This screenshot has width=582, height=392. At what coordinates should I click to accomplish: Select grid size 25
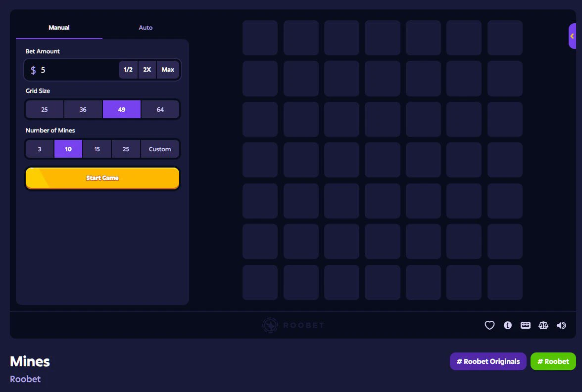coord(45,109)
